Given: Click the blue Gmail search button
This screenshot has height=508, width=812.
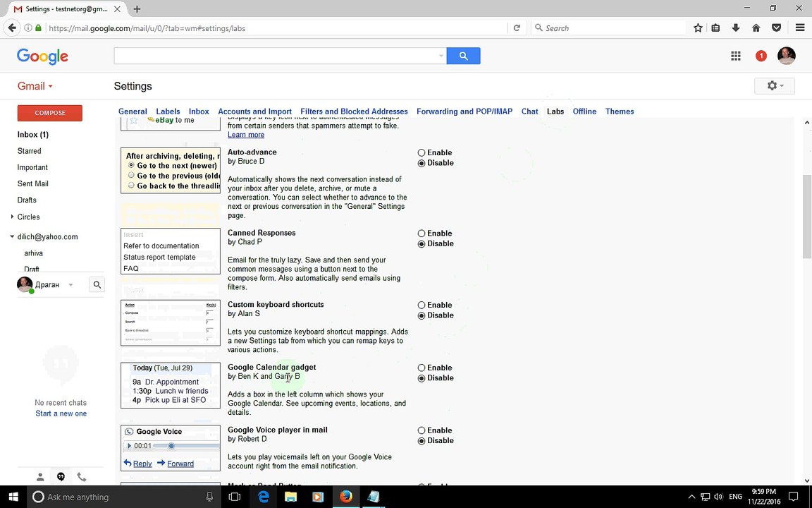Looking at the screenshot, I should click(463, 56).
